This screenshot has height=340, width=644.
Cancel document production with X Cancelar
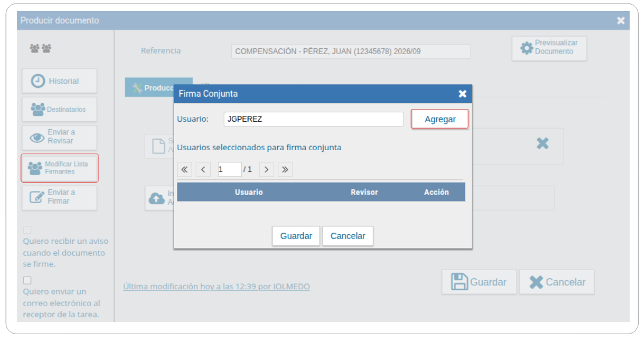(557, 282)
